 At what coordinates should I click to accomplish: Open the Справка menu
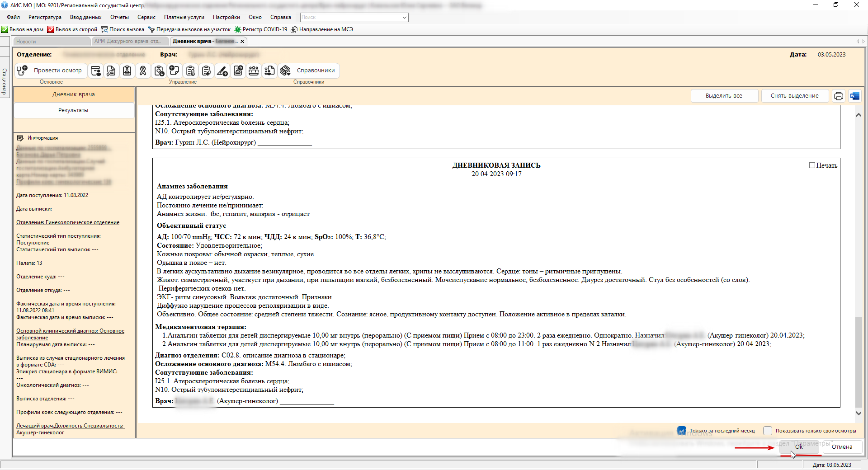281,17
